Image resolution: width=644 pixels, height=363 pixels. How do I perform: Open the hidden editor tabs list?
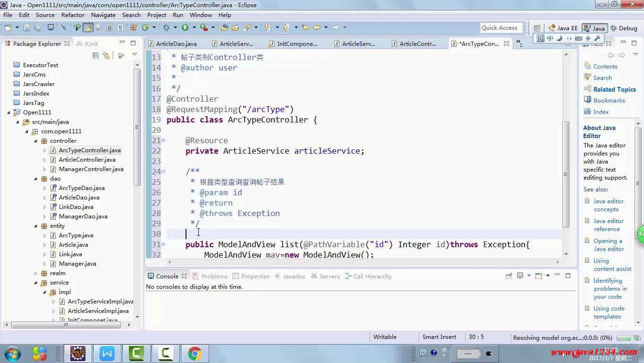519,43
